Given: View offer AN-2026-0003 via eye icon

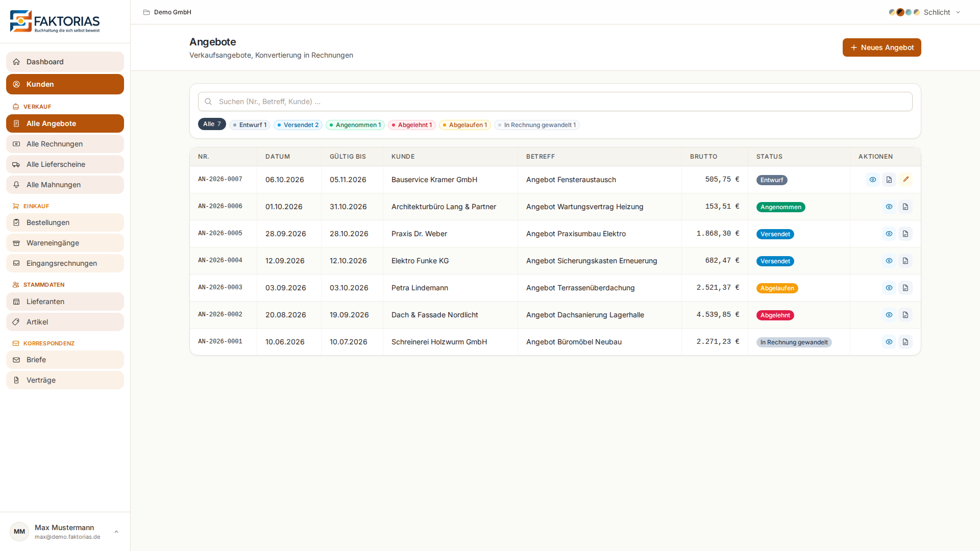Looking at the screenshot, I should tap(889, 288).
